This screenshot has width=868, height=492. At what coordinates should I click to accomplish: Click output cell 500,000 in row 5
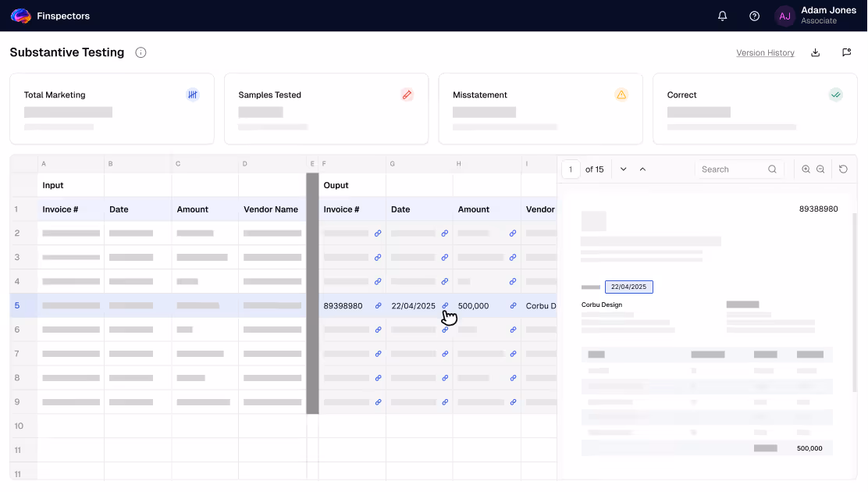click(x=473, y=306)
